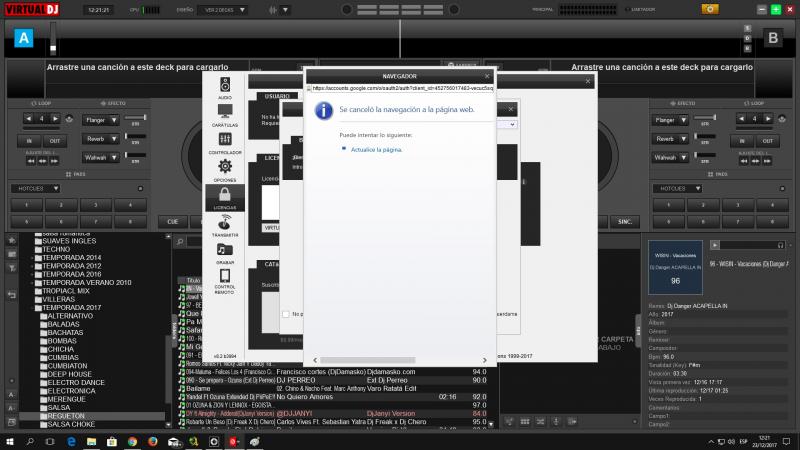This screenshot has width=800, height=450.
Task: Open the Control Remoto section
Action: pyautogui.click(x=224, y=282)
